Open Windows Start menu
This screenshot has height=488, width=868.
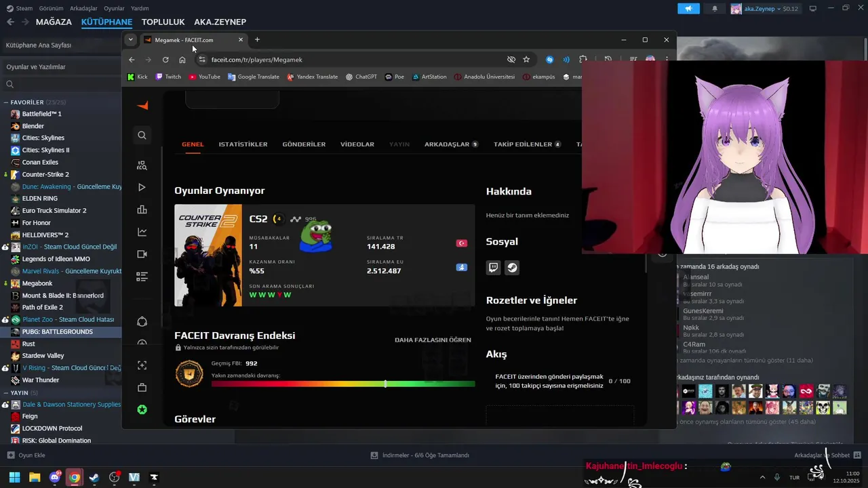pyautogui.click(x=14, y=477)
